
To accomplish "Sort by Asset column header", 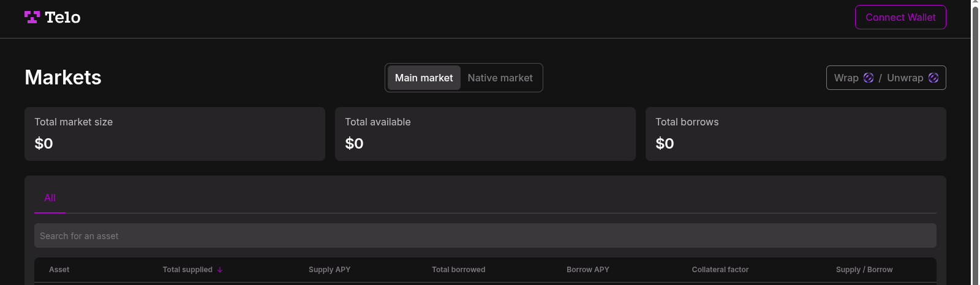I will 59,270.
